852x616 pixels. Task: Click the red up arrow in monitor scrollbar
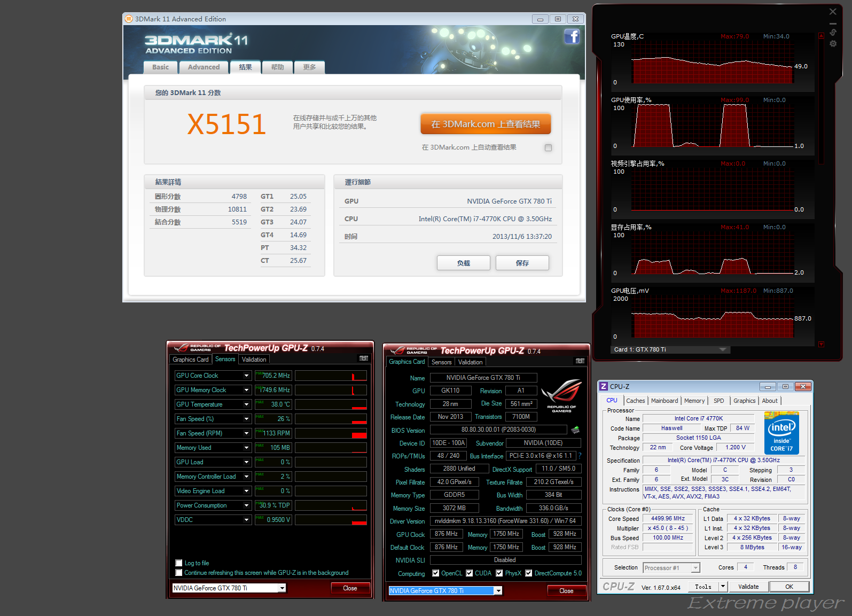[x=821, y=36]
